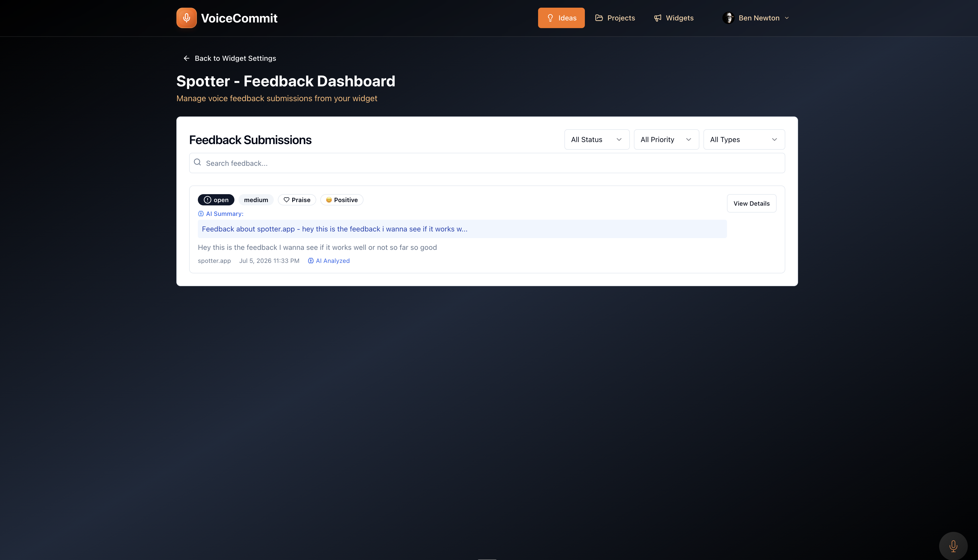978x560 pixels.
Task: Click the medium priority badge
Action: point(256,200)
